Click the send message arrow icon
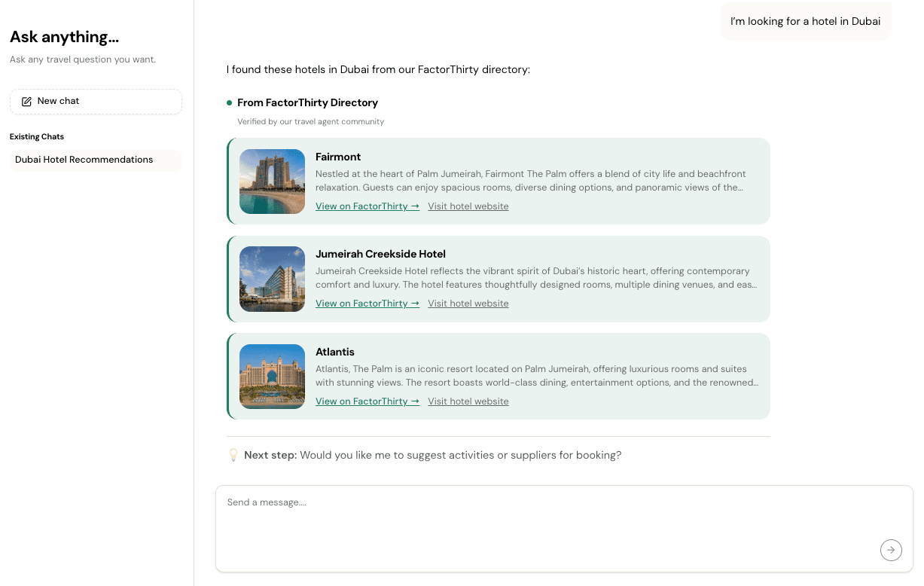924x586 pixels. (891, 550)
